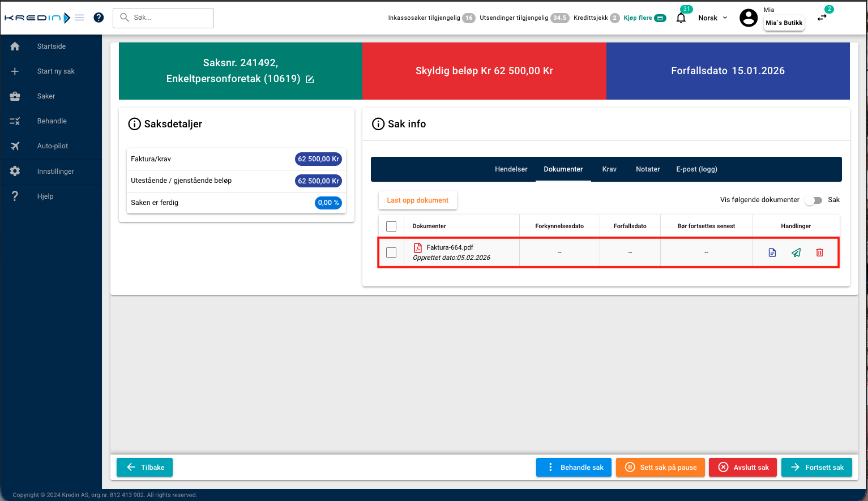View Faktura-664.pdf document details icon
The width and height of the screenshot is (868, 501).
click(772, 252)
